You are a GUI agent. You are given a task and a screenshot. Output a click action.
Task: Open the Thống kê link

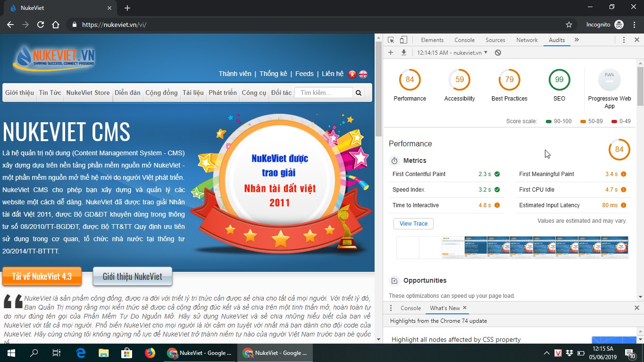(x=273, y=74)
